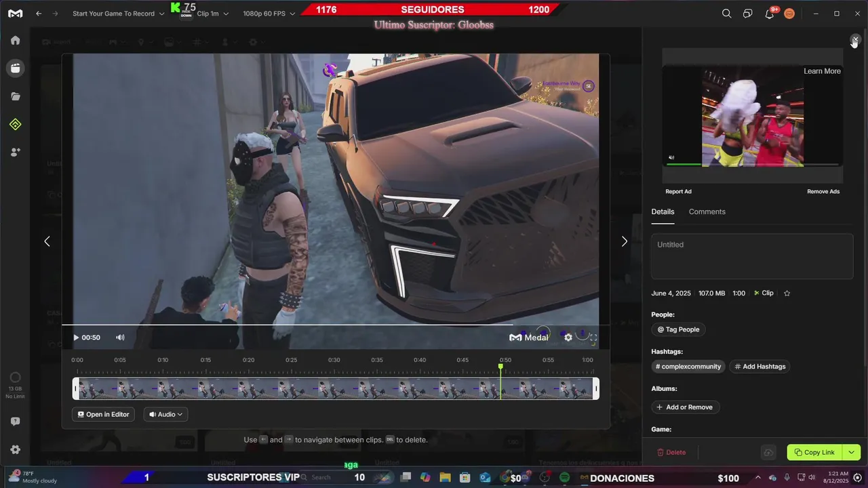The height and width of the screenshot is (488, 868).
Task: Mute the video player volume
Action: pos(120,338)
